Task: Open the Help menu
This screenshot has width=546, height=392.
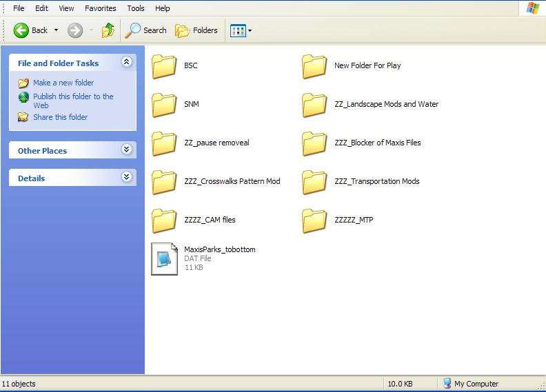Action: coord(162,8)
